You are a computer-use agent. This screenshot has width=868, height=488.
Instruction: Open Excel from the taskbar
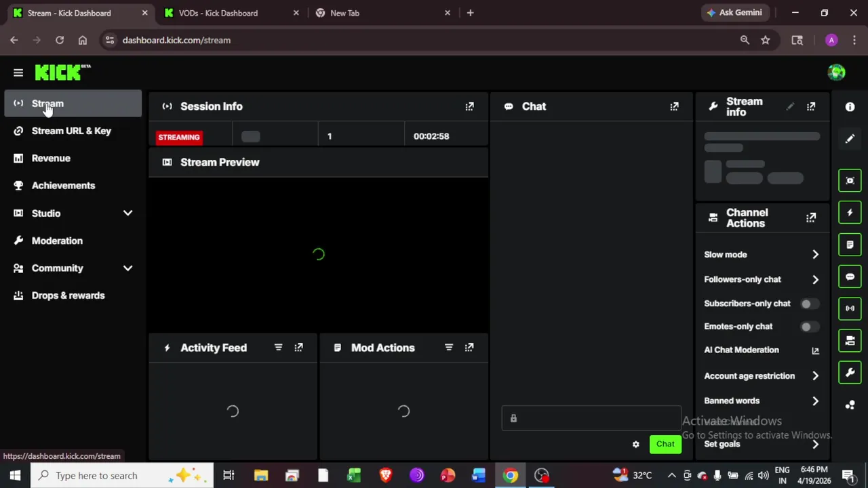pyautogui.click(x=354, y=475)
